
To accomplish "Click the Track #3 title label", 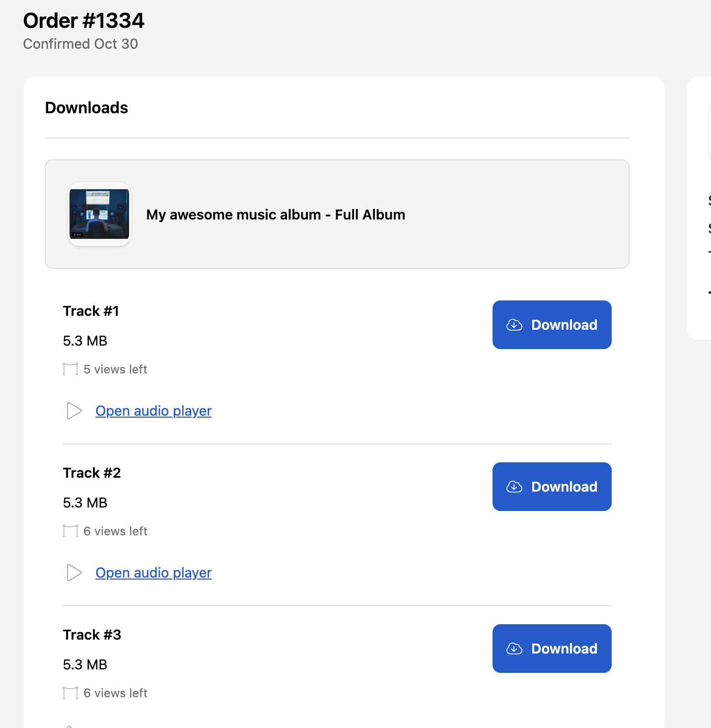I will click(92, 635).
